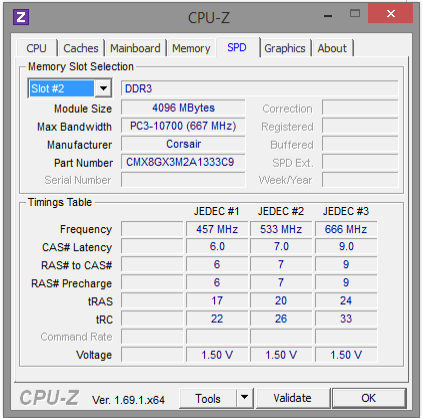Click the Max Bandwidth label

coord(74,127)
